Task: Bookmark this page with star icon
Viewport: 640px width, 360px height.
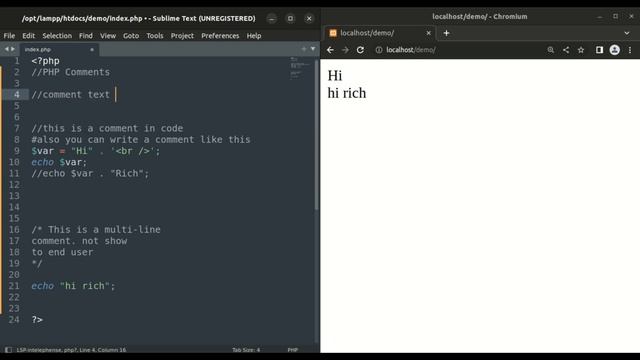Action: click(581, 50)
